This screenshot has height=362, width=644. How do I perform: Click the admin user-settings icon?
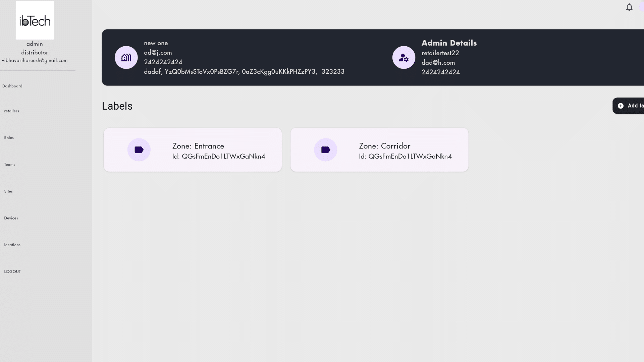point(404,57)
